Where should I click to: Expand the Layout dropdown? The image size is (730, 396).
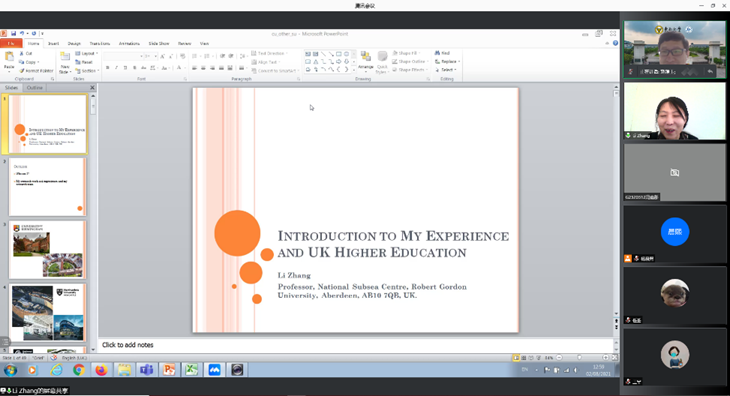(x=87, y=54)
